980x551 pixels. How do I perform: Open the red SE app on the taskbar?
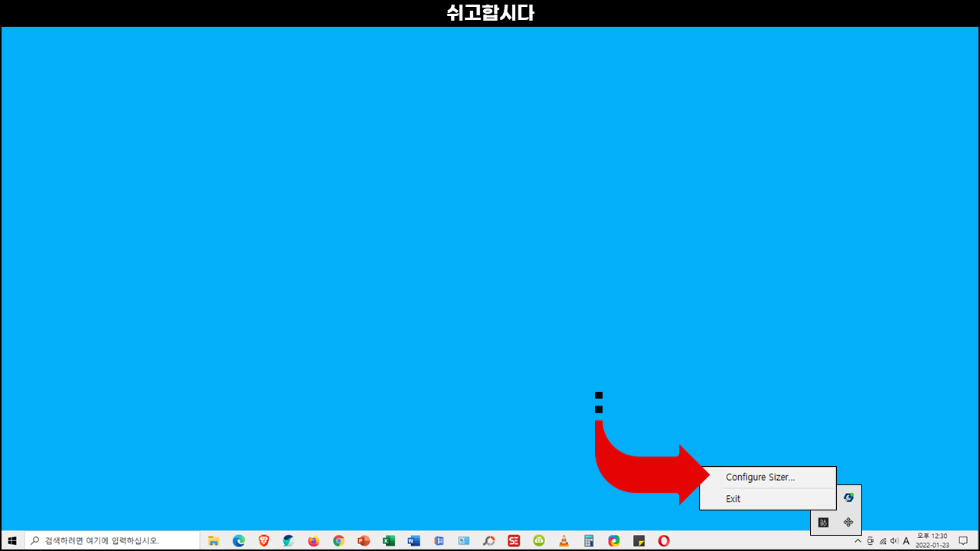(514, 541)
